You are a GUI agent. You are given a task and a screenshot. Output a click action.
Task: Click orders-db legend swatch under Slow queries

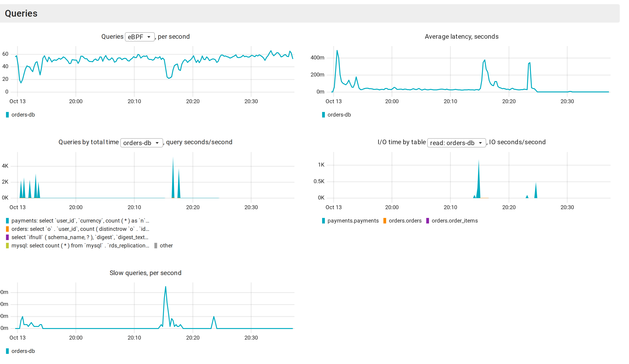[7, 351]
